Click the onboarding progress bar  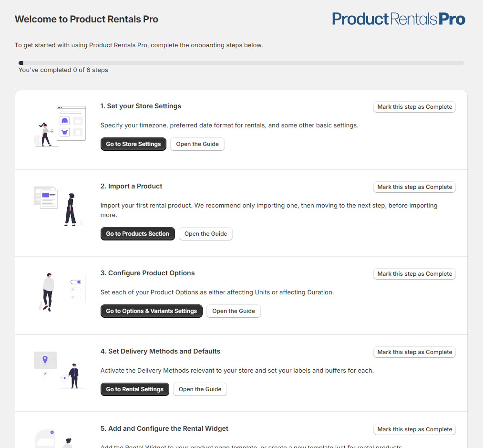click(241, 63)
